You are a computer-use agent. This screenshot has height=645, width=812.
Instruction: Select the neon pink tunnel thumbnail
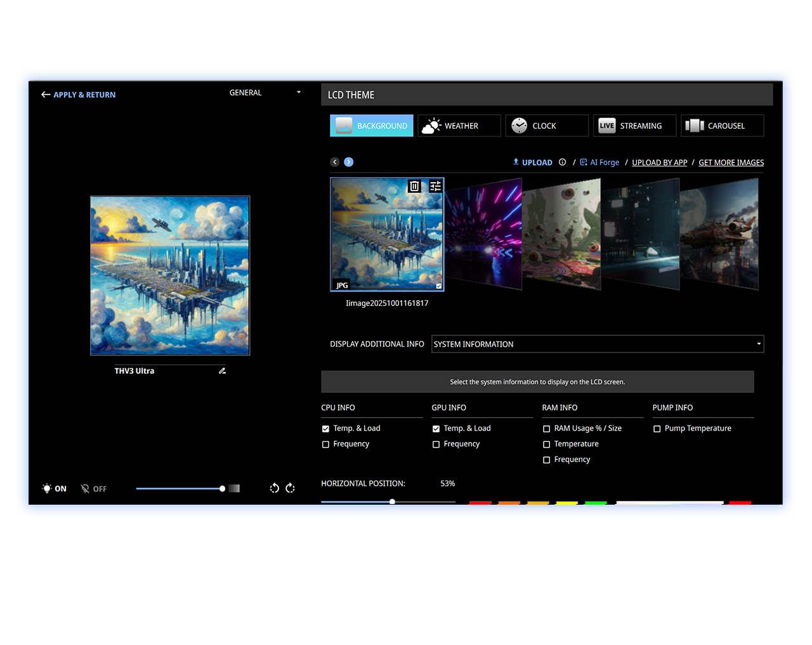pos(483,235)
